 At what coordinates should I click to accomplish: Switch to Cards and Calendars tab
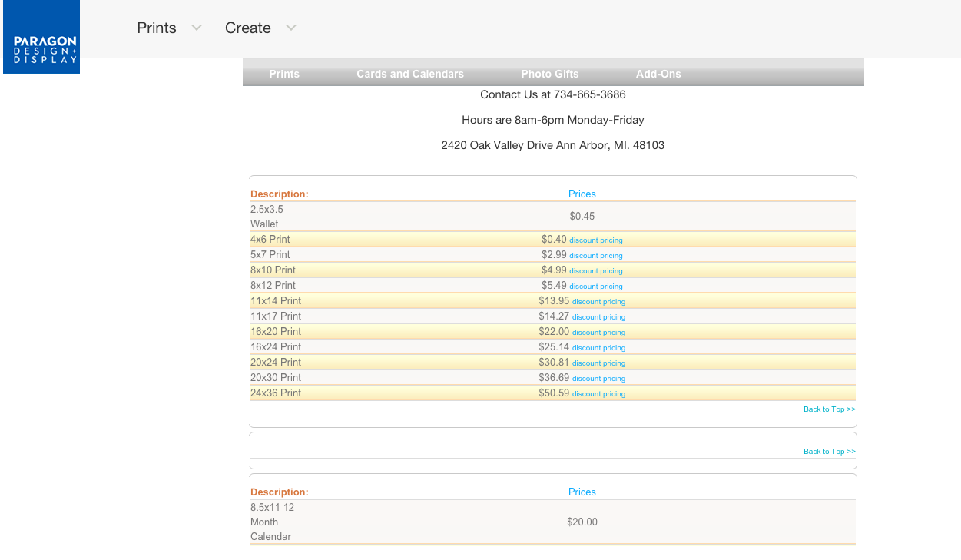point(410,74)
